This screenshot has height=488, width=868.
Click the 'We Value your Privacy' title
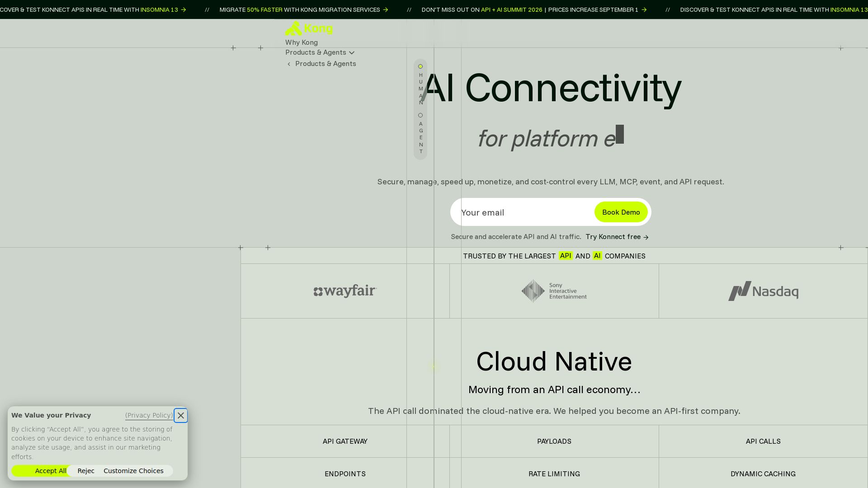(x=51, y=415)
